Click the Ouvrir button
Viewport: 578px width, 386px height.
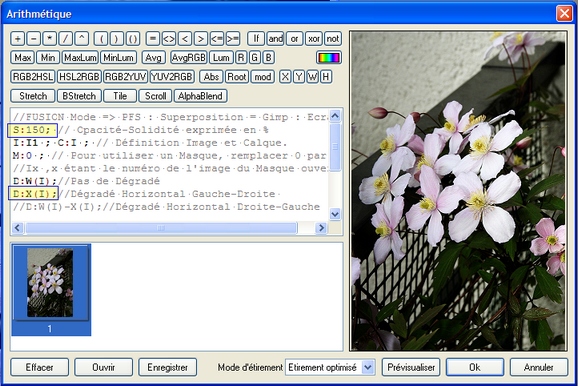tap(104, 367)
